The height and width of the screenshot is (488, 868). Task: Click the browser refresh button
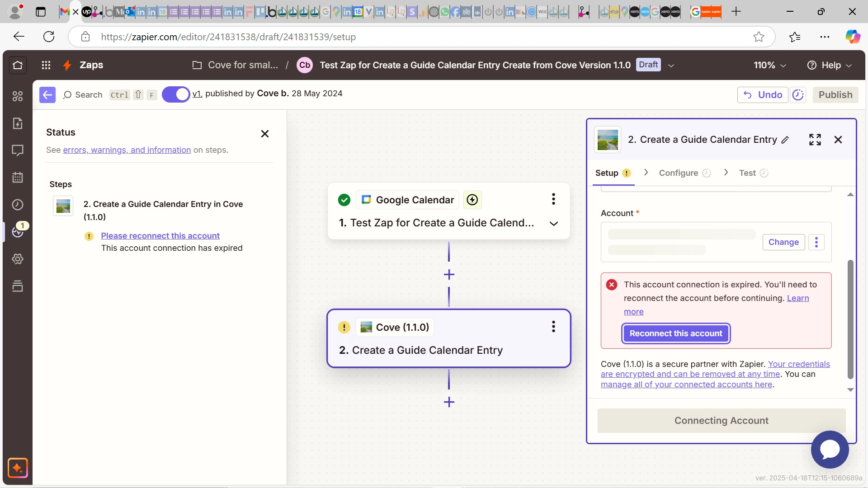[49, 37]
